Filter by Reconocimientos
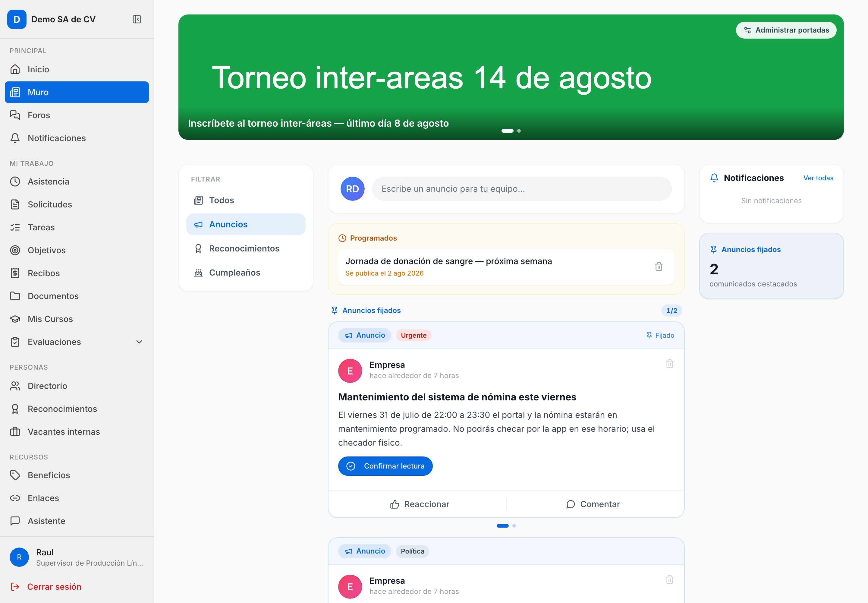The height and width of the screenshot is (603, 868). (x=246, y=249)
